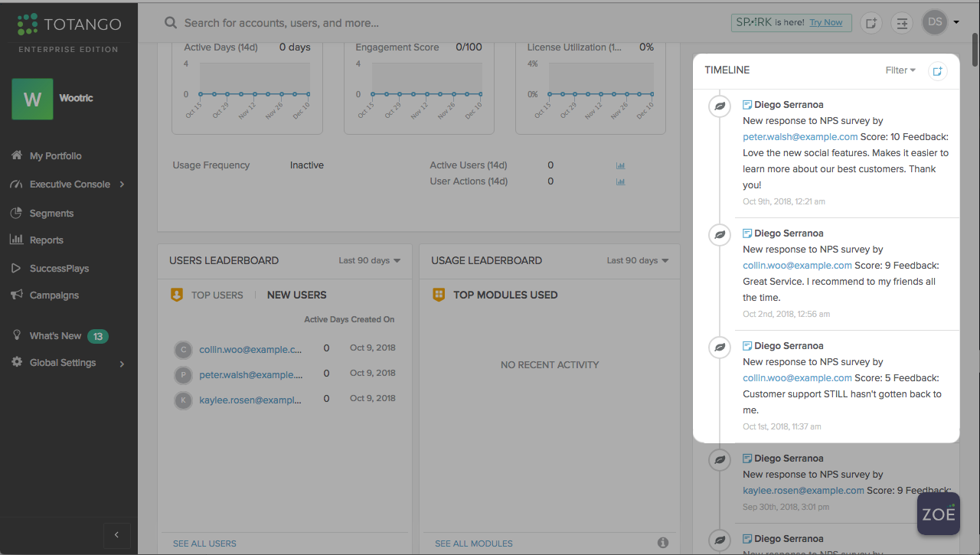Switch to NEW USERS tab
The width and height of the screenshot is (980, 555).
point(297,295)
